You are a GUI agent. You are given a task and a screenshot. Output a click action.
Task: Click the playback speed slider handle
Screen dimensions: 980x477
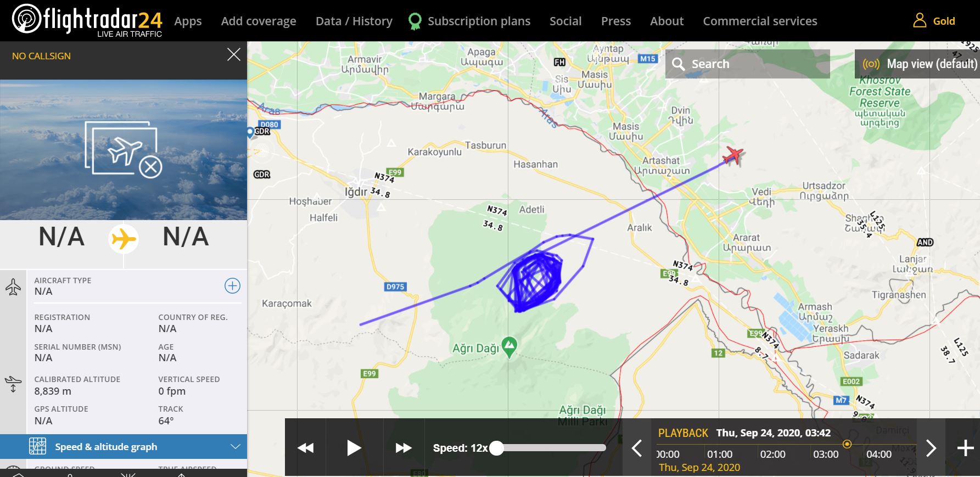(x=496, y=448)
